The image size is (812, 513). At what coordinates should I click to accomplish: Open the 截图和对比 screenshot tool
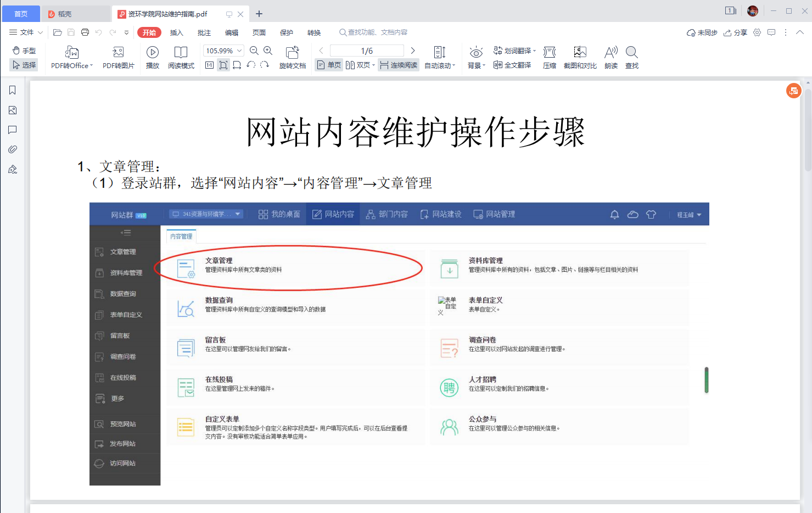tap(580, 53)
